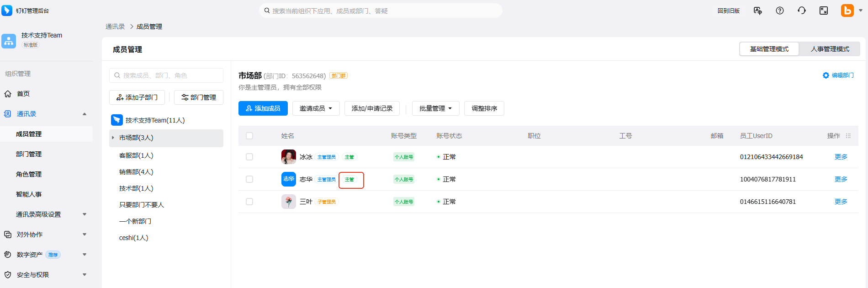The width and height of the screenshot is (868, 288).
Task: Click the DingTalk admin logo icon
Action: point(7,11)
